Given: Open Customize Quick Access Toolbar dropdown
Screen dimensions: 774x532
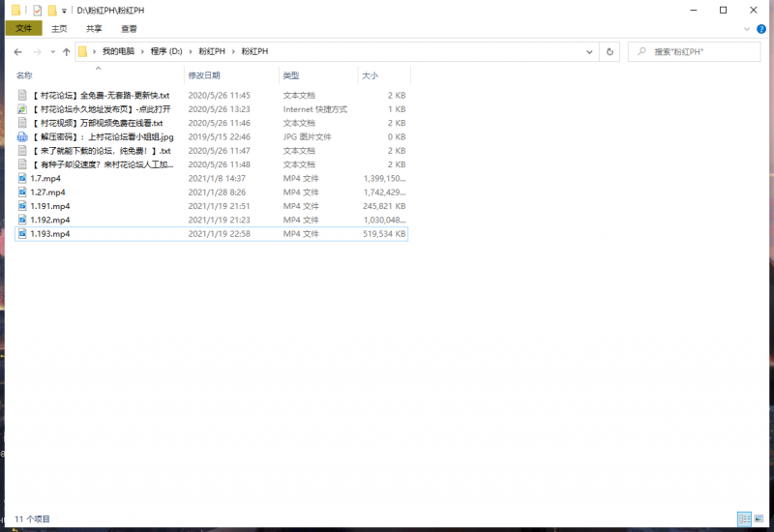Looking at the screenshot, I should pos(65,10).
